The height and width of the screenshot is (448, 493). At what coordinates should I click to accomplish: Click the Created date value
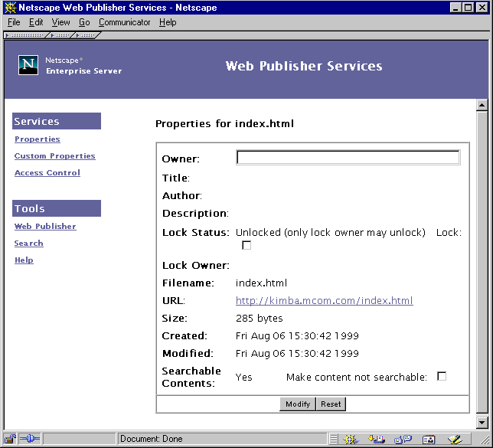297,335
